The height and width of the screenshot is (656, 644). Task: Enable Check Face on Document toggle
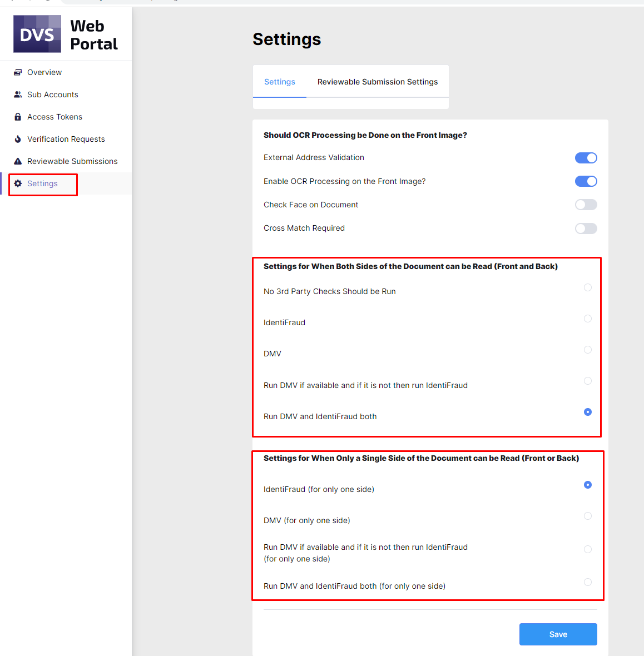point(586,205)
